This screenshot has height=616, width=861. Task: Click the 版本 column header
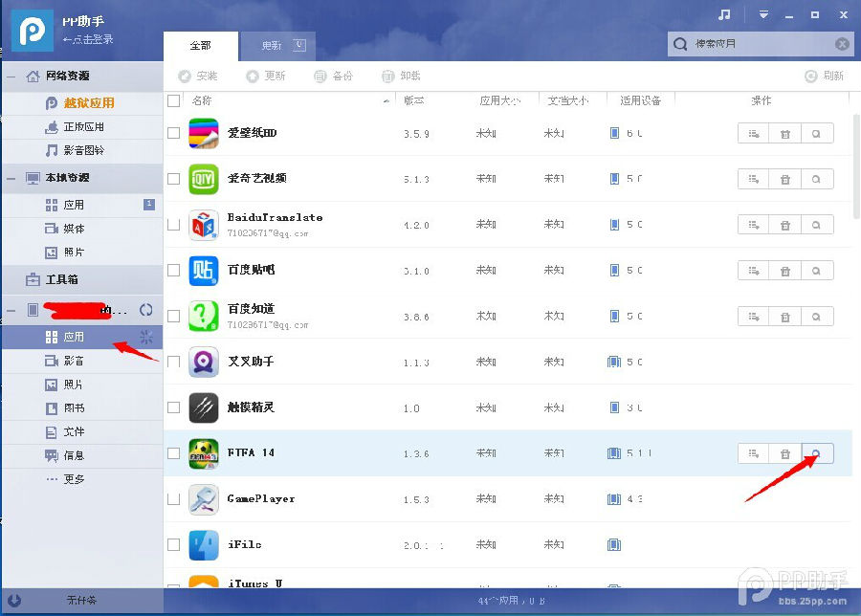(x=413, y=100)
